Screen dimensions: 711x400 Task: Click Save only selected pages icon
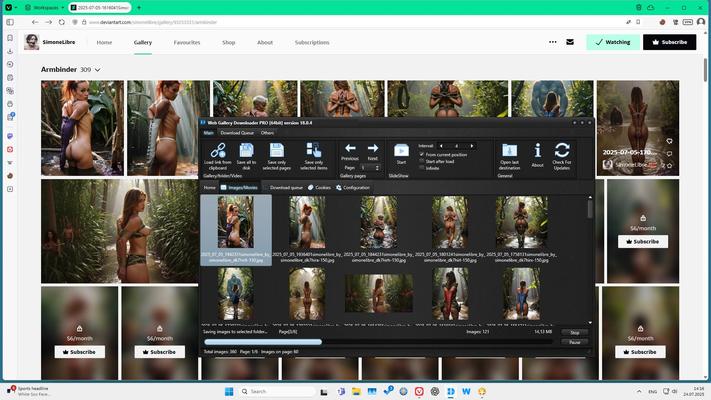tap(277, 156)
